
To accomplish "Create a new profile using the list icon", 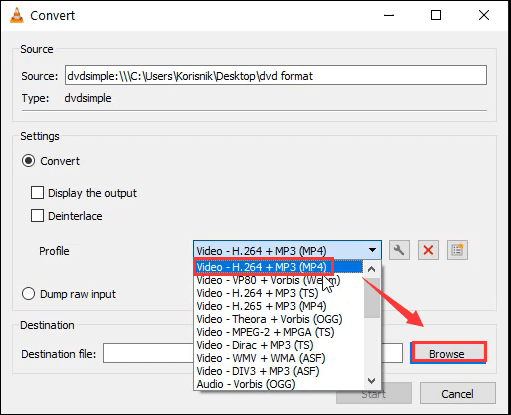I will [457, 250].
